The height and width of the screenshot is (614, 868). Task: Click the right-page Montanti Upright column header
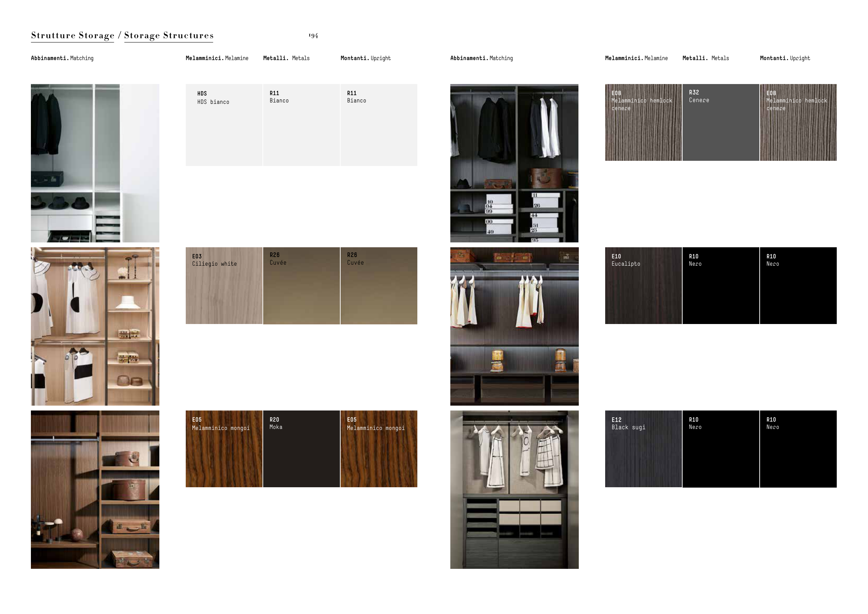tap(785, 58)
